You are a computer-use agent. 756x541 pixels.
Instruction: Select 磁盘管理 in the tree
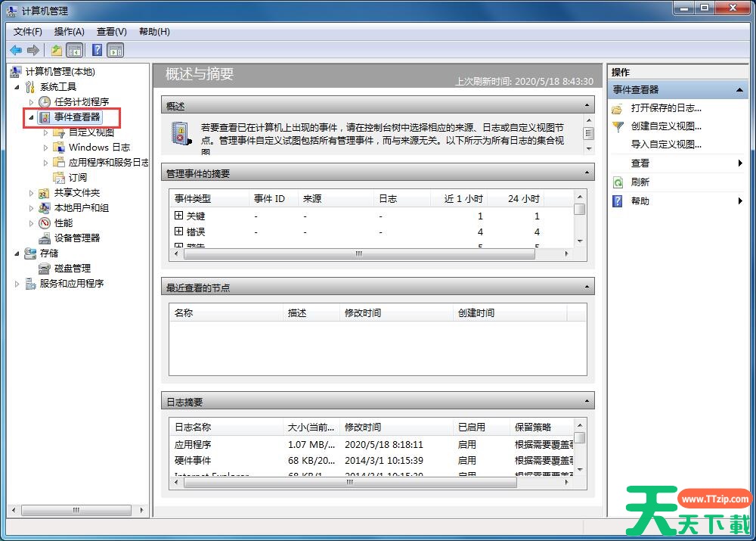(72, 268)
